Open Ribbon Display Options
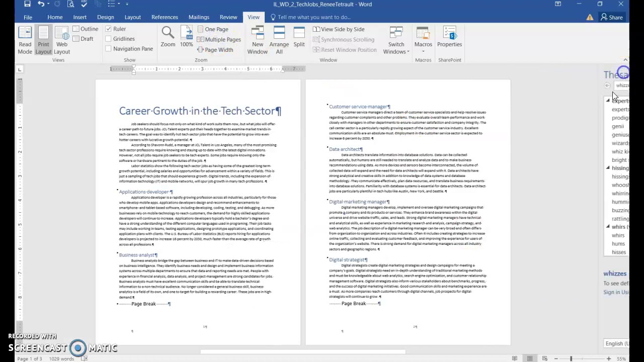 (558, 4)
